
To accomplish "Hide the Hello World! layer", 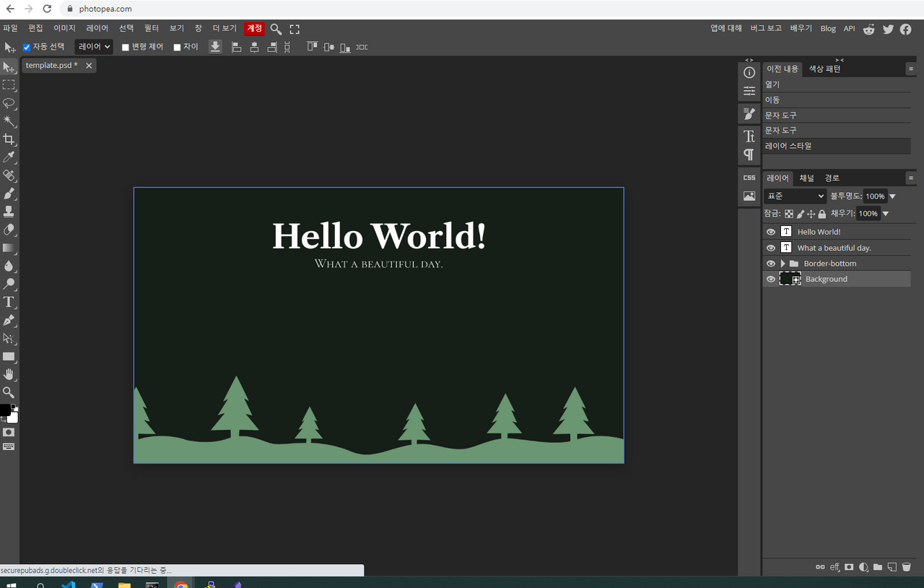I will [x=771, y=232].
